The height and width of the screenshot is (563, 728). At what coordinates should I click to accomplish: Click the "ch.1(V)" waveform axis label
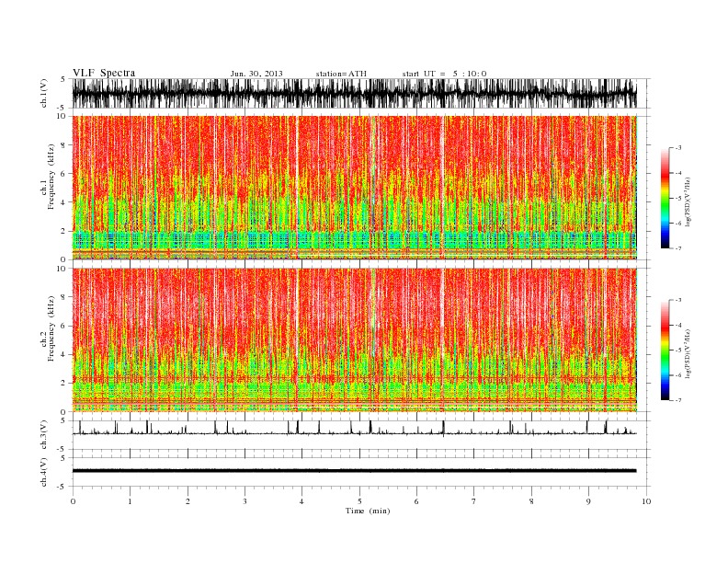pos(44,93)
